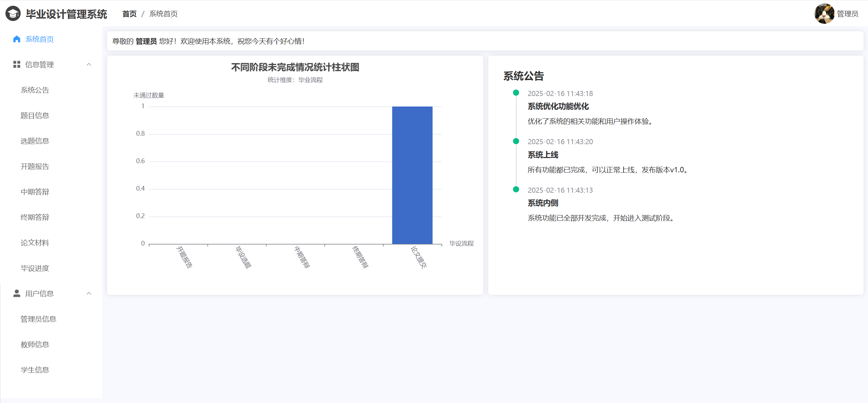Click the blue 论文提交 bar in chart
The image size is (868, 403).
tap(412, 175)
